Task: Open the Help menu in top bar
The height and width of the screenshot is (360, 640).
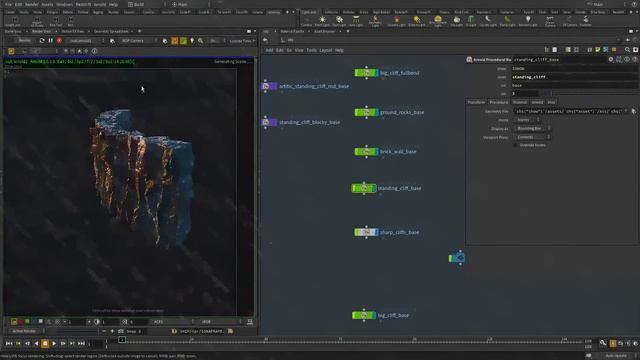Action: click(113, 4)
